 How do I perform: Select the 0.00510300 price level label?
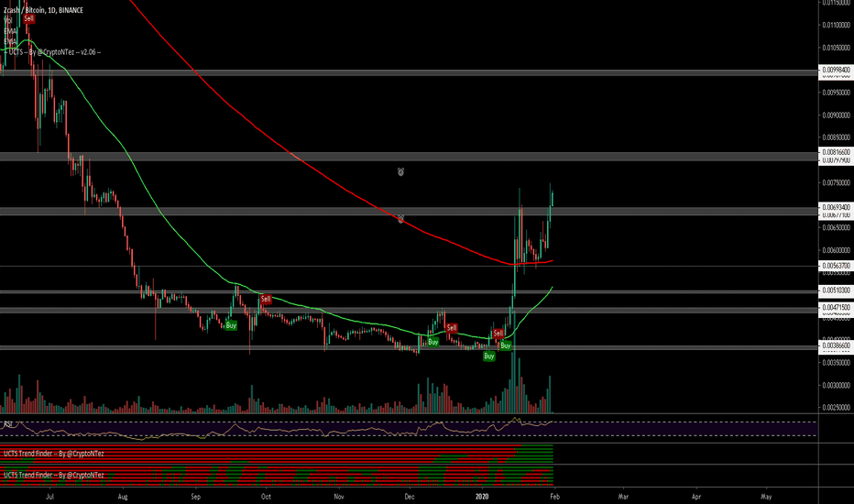pyautogui.click(x=836, y=290)
